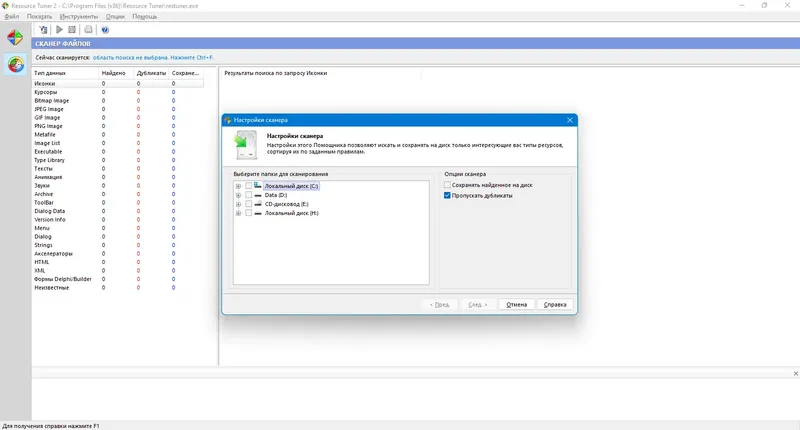Select the Image List row
This screenshot has width=800, height=430.
tap(117, 143)
